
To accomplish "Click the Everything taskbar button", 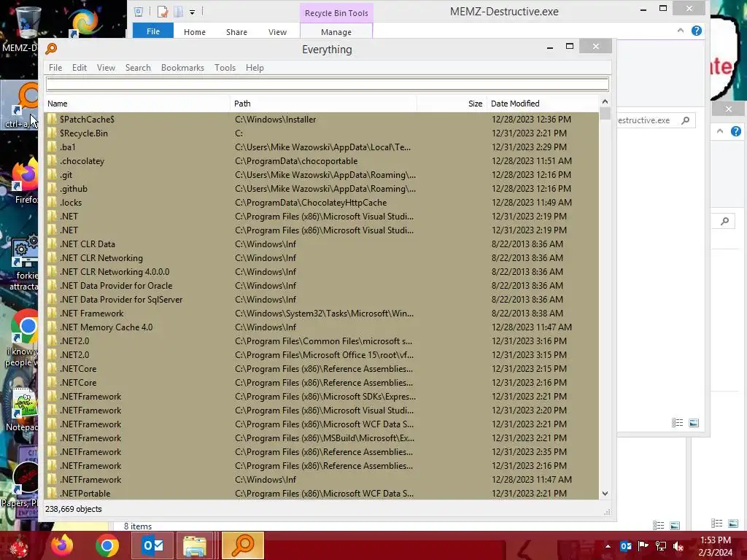I will point(242,545).
